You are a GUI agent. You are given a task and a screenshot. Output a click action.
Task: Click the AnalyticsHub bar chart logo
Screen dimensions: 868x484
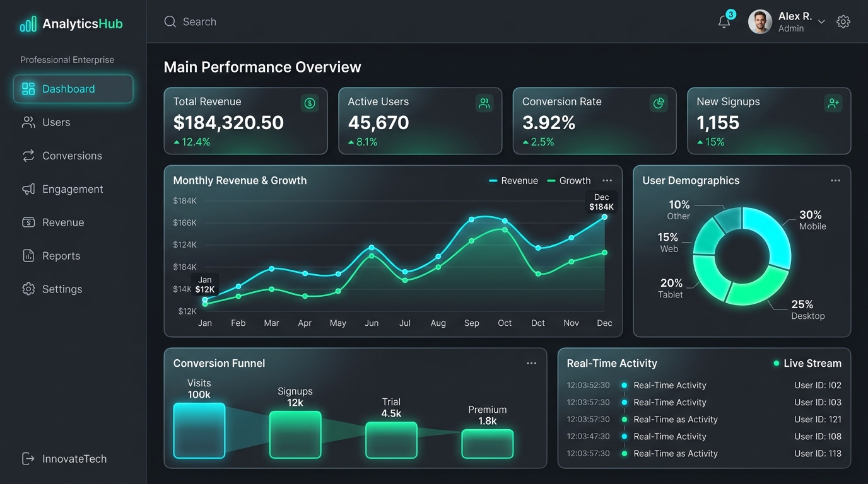(x=28, y=25)
